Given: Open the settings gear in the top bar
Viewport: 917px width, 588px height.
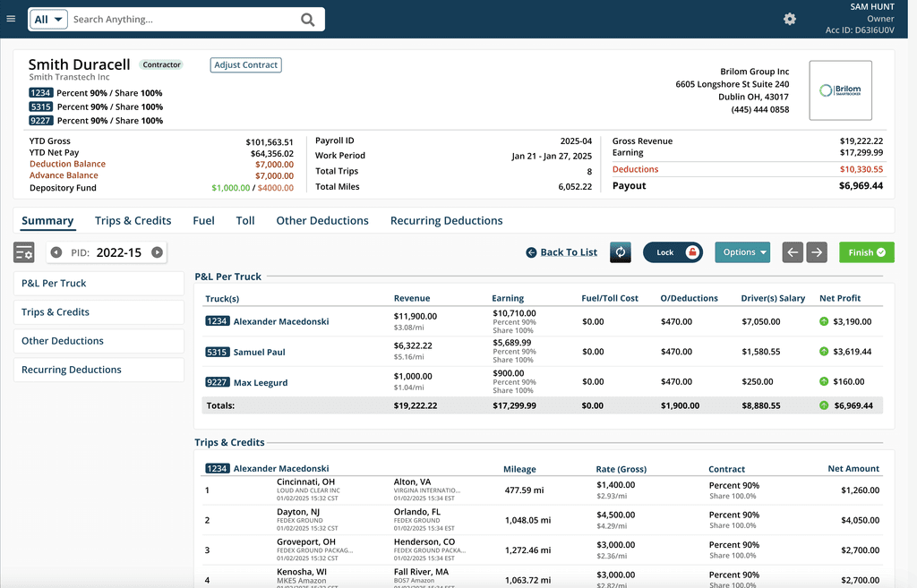Looking at the screenshot, I should 790,18.
